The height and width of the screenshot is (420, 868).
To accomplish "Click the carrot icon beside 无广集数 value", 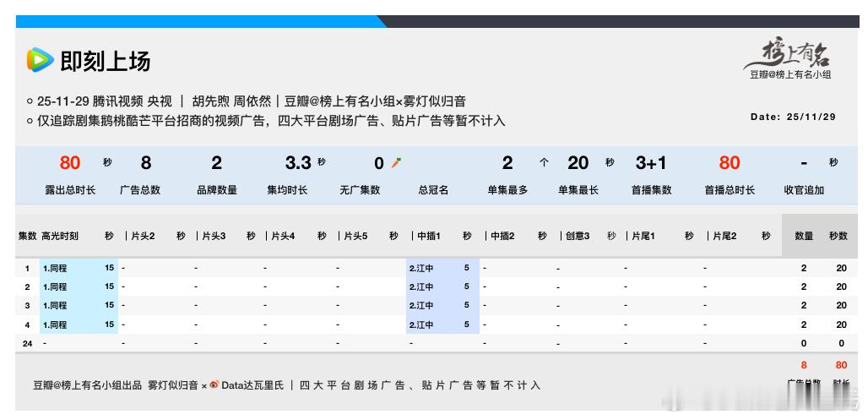I will pos(396,162).
